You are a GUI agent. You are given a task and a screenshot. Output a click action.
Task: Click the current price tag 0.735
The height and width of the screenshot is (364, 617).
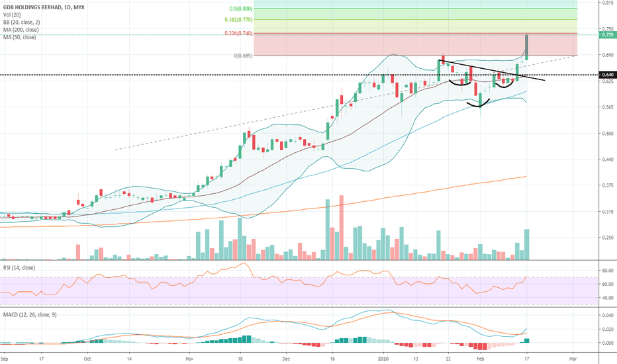pyautogui.click(x=608, y=34)
